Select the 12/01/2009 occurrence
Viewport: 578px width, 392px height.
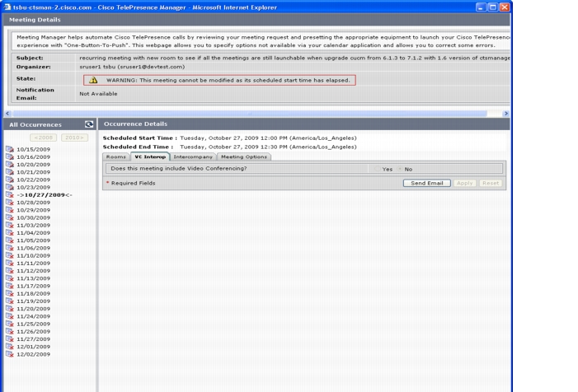click(33, 347)
